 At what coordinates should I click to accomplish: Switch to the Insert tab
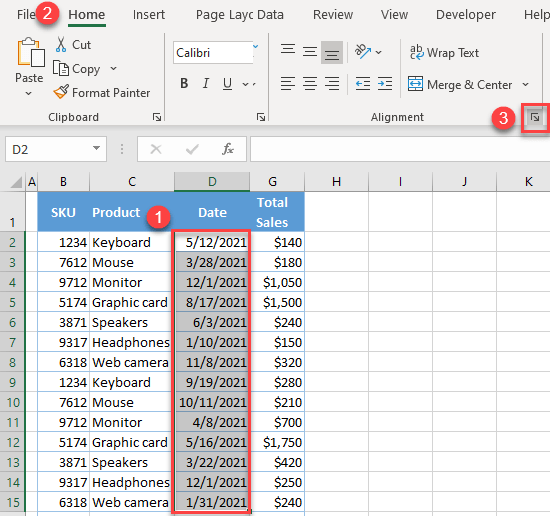tap(149, 15)
